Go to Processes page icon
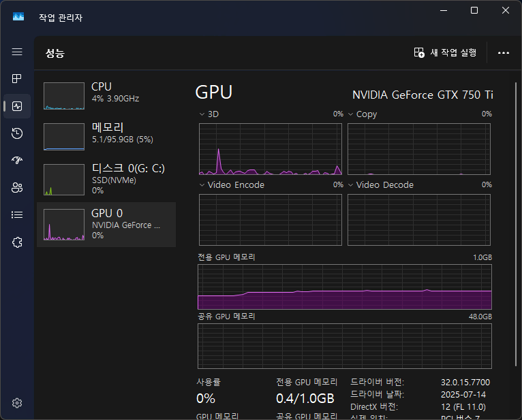The width and height of the screenshot is (522, 420). [17, 78]
